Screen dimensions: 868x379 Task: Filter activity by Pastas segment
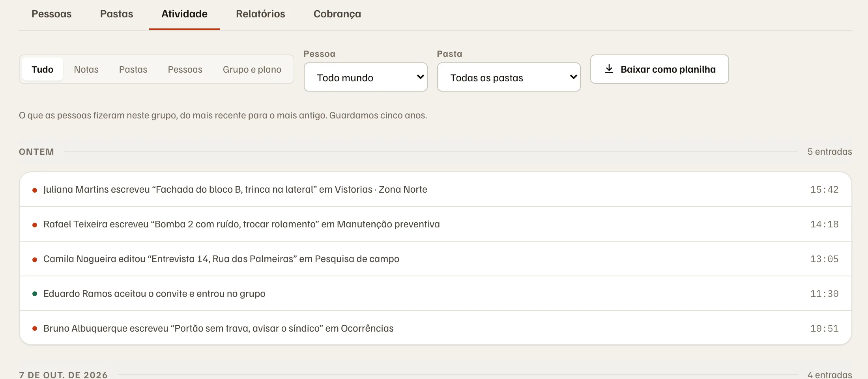point(133,69)
